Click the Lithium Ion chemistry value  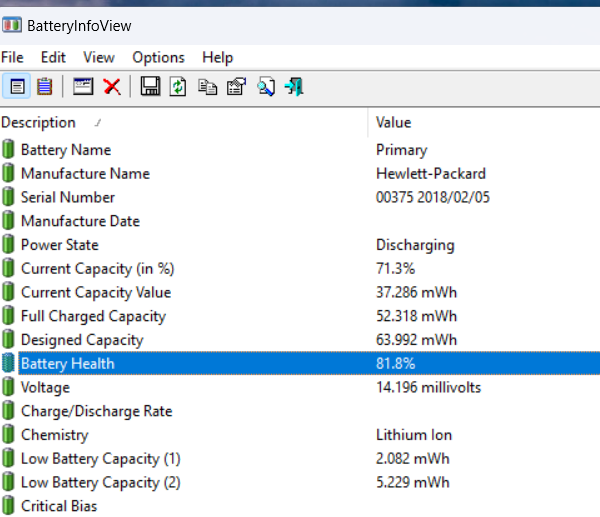point(414,434)
